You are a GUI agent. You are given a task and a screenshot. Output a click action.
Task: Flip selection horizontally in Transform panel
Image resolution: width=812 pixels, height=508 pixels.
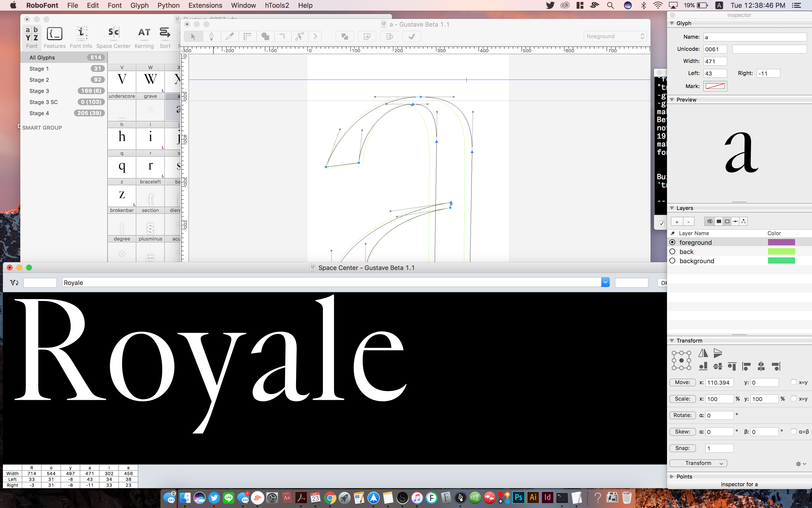703,353
